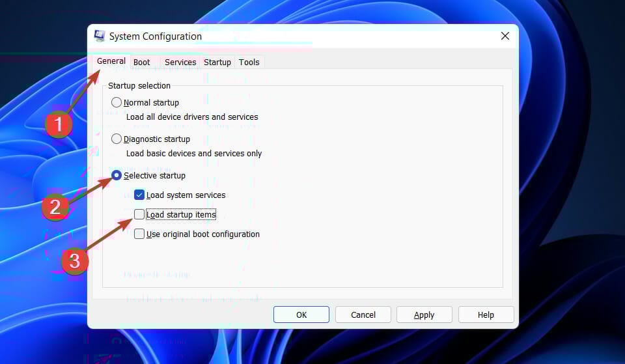Tick Use original boot configuration
This screenshot has width=625, height=364.
click(139, 234)
